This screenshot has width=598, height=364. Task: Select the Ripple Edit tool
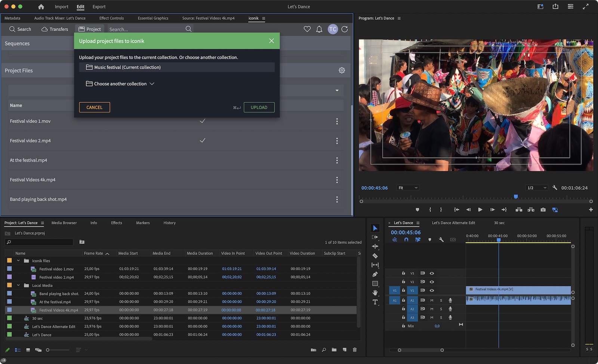pyautogui.click(x=375, y=246)
